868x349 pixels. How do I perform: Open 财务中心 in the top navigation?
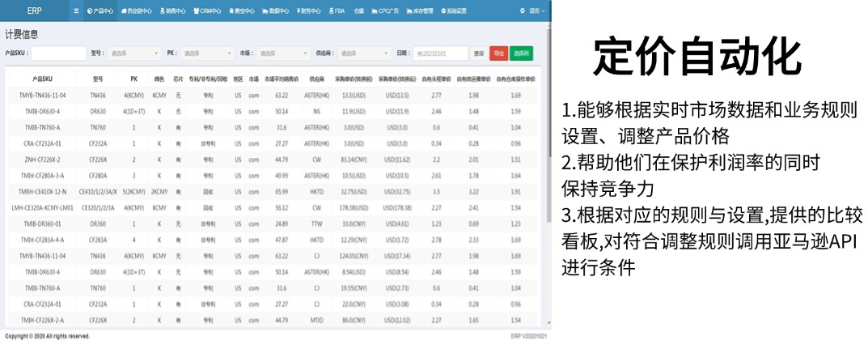tap(309, 11)
